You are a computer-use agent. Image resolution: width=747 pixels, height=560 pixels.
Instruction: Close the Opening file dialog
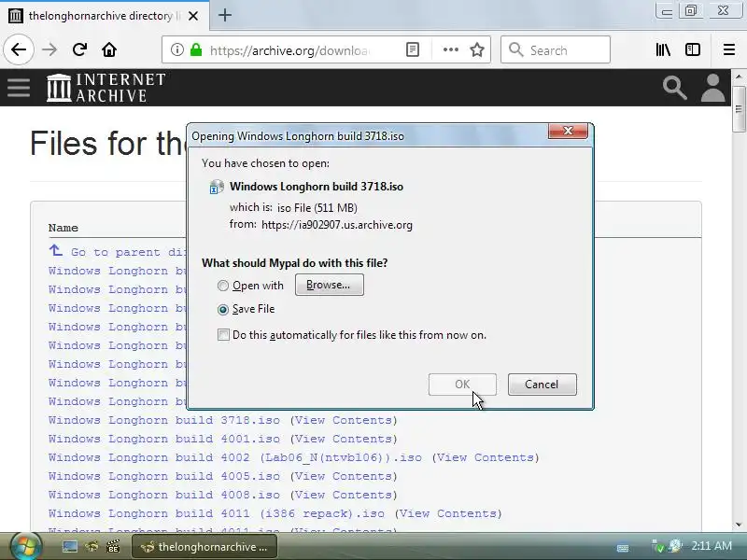[x=568, y=131]
